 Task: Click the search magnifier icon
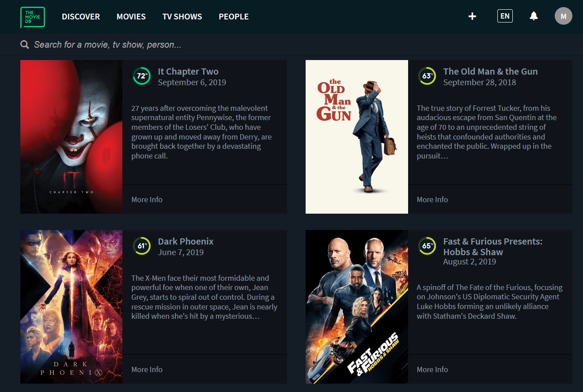tap(25, 45)
